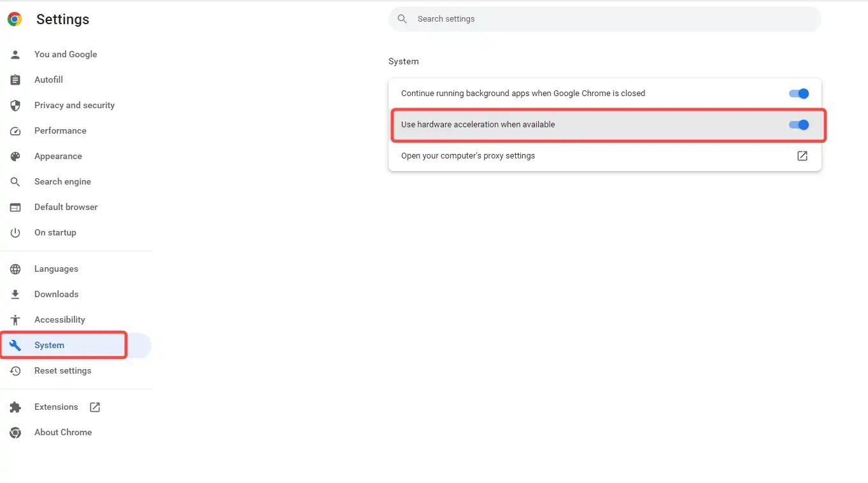Open Performance via its speedometer icon
Screen dimensions: 868x483
click(x=15, y=130)
